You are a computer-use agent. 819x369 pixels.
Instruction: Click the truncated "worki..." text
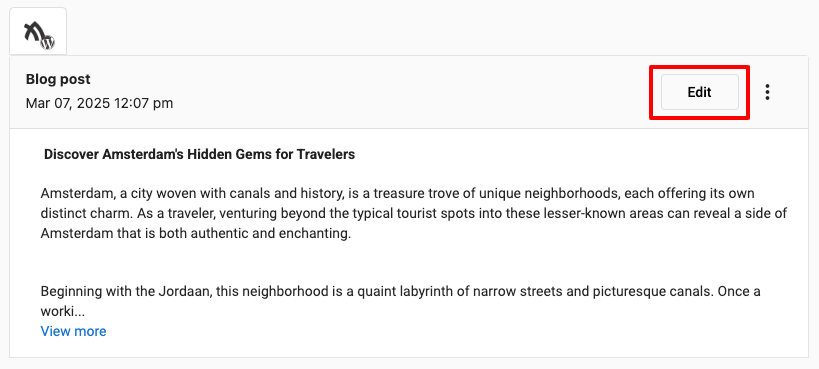(x=63, y=312)
